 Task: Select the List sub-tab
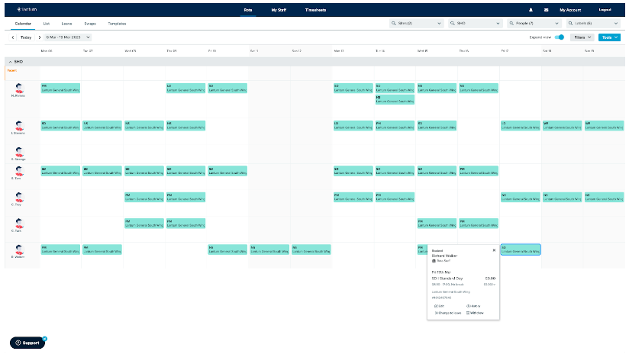(47, 24)
